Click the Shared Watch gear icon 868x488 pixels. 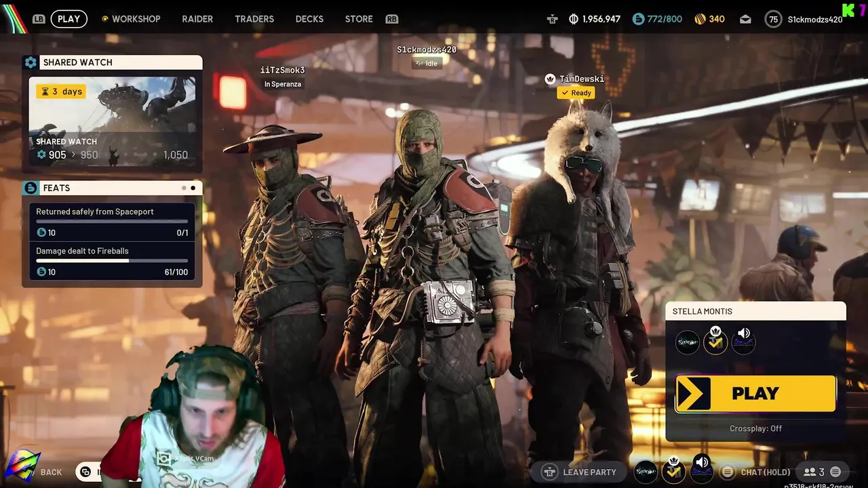tap(31, 62)
